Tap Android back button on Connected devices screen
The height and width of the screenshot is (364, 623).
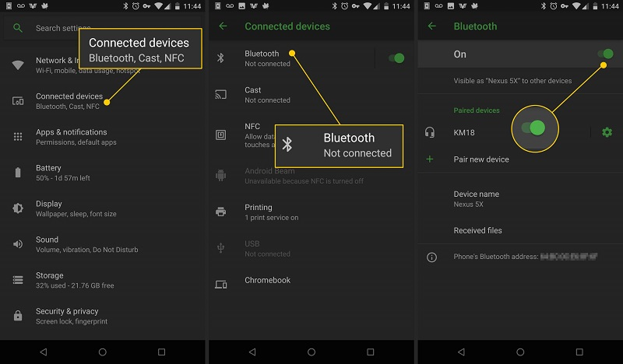[x=252, y=352]
